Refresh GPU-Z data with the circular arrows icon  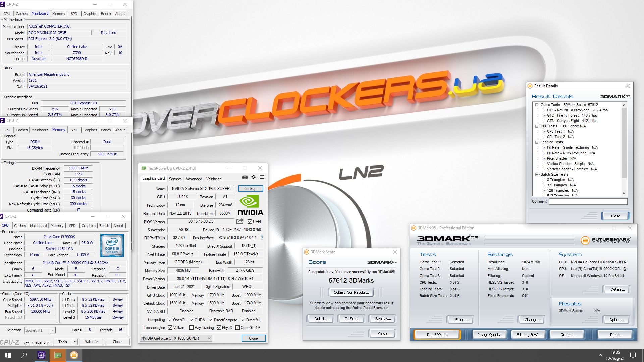(254, 177)
